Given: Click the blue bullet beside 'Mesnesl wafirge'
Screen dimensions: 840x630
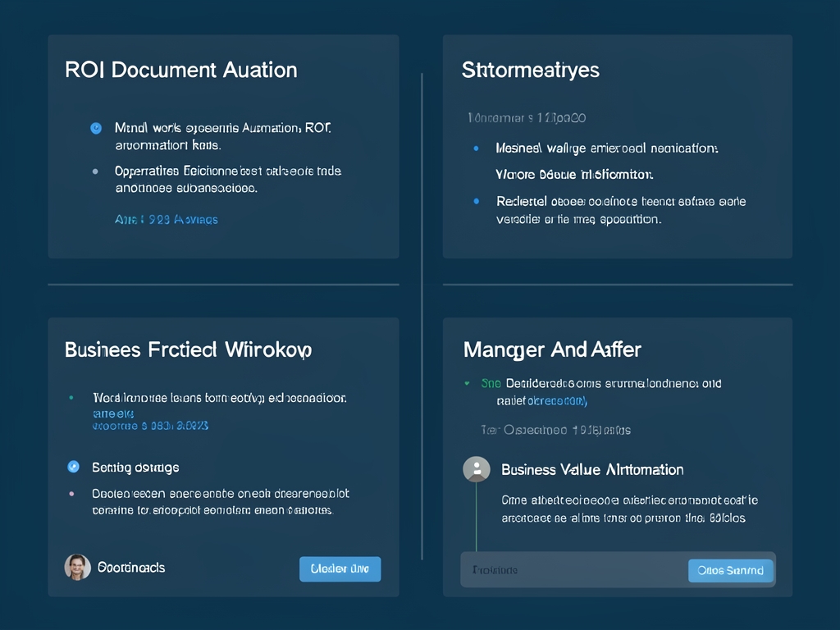Looking at the screenshot, I should pos(477,148).
